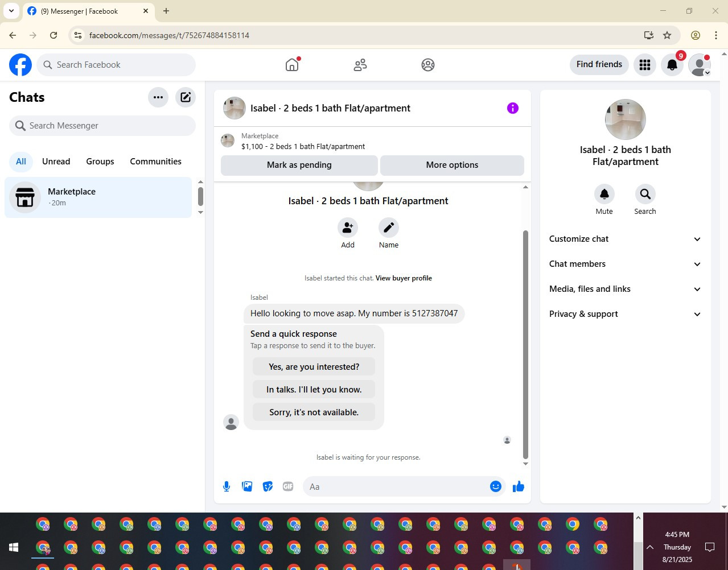The image size is (728, 570).
Task: Choose a sticker with the sticker icon
Action: coord(268,486)
